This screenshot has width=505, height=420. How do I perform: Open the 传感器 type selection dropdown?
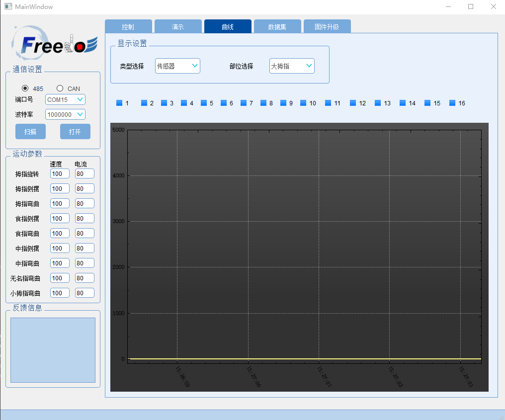177,66
